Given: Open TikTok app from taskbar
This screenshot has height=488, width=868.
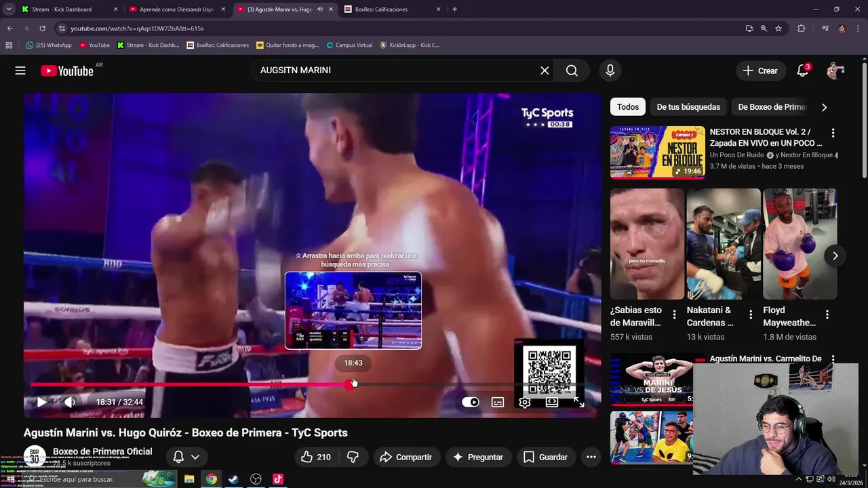Looking at the screenshot, I should tap(278, 479).
